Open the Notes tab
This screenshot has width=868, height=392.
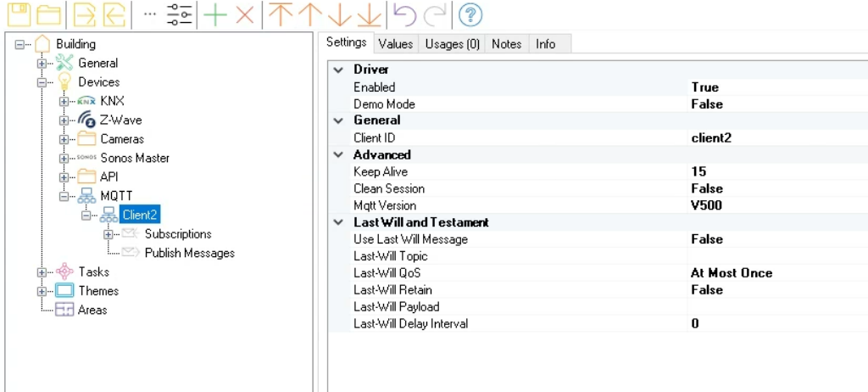coord(507,44)
